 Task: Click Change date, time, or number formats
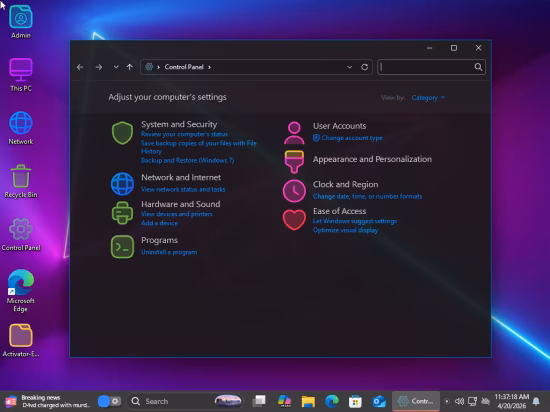(367, 196)
